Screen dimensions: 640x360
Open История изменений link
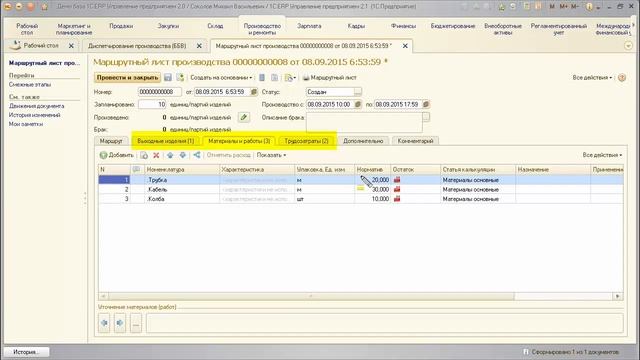[x=34, y=115]
